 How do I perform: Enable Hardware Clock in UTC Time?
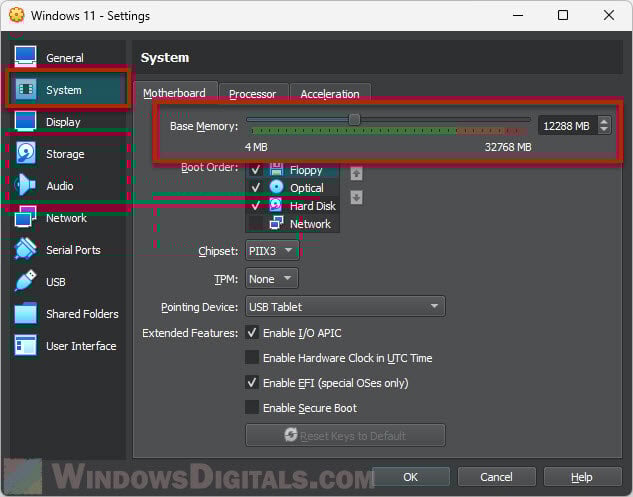click(252, 357)
